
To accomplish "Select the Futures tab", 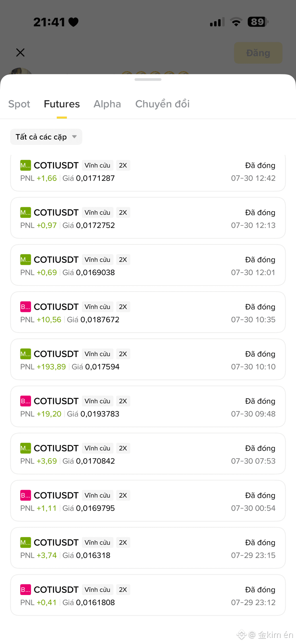I will pyautogui.click(x=62, y=104).
